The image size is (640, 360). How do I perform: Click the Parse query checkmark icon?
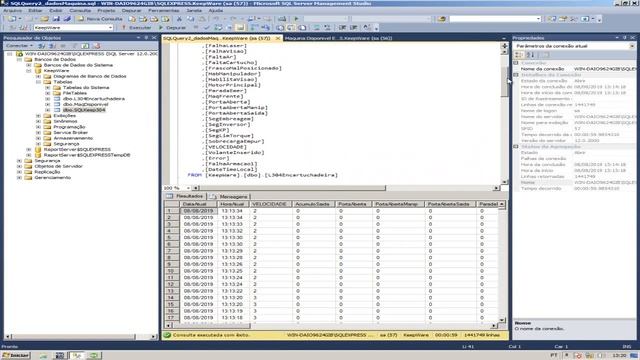[207, 28]
